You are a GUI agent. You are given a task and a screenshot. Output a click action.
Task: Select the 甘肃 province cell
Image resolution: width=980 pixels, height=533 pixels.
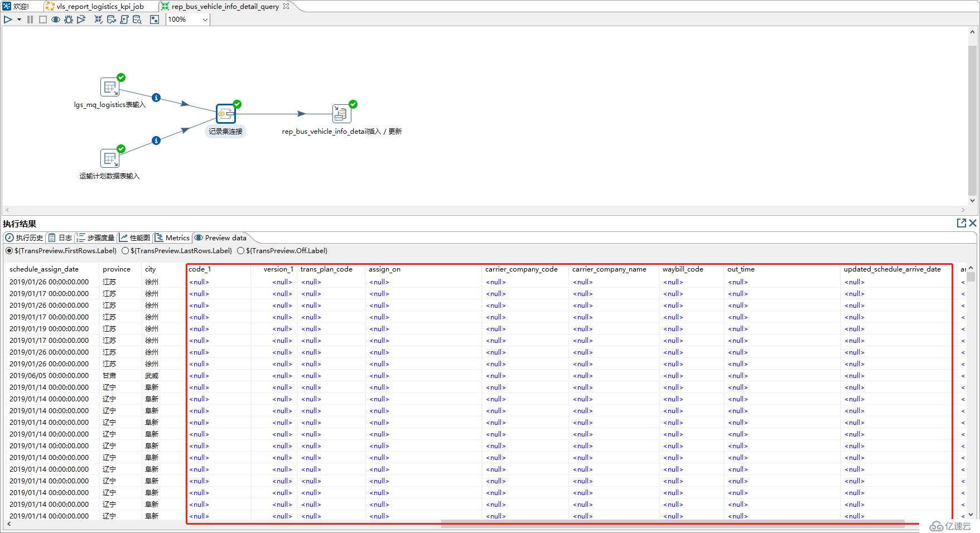point(109,376)
